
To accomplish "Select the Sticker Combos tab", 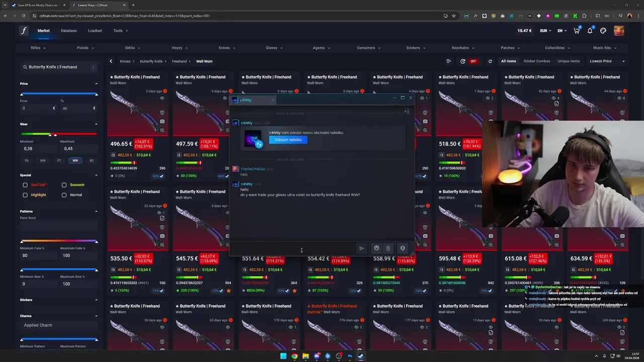I will click(x=537, y=61).
